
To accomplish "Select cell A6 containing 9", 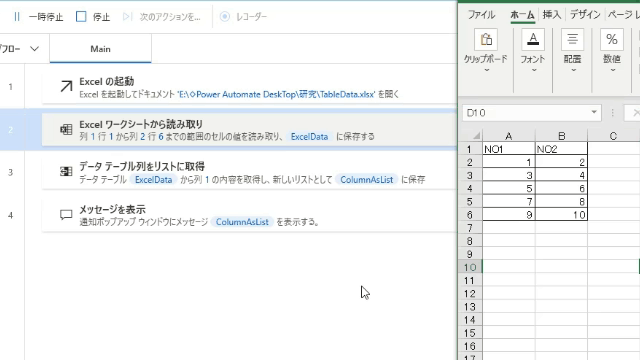I will tap(509, 215).
